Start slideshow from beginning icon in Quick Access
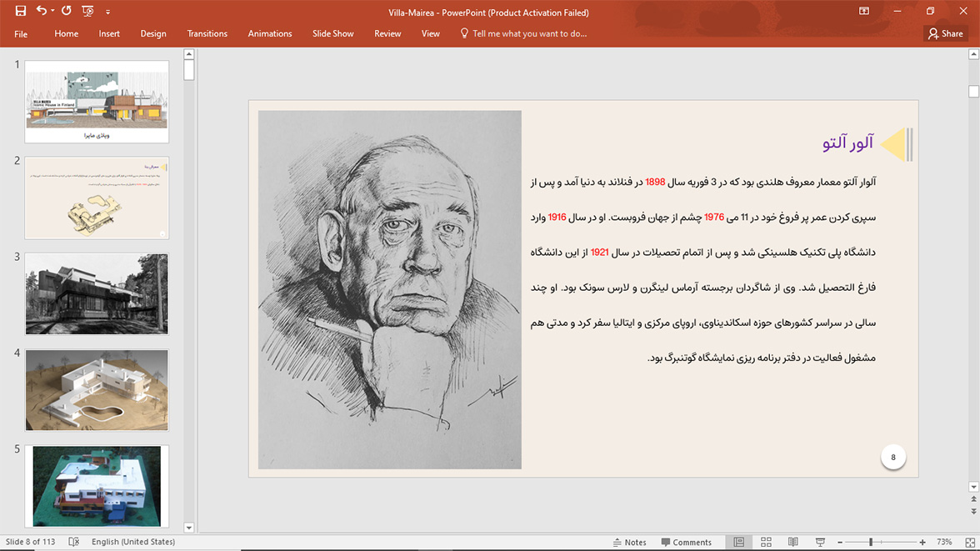Image resolution: width=980 pixels, height=551 pixels. [x=87, y=12]
